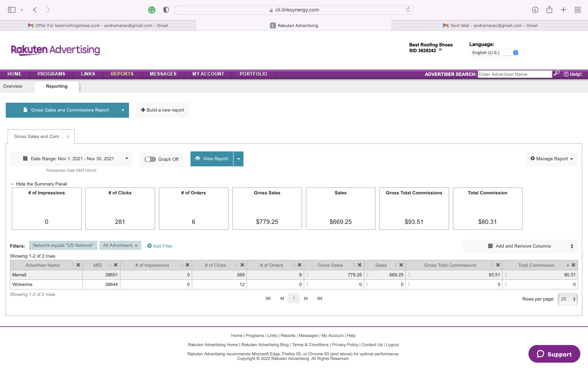
Task: Click the View Report button
Action: (x=212, y=159)
